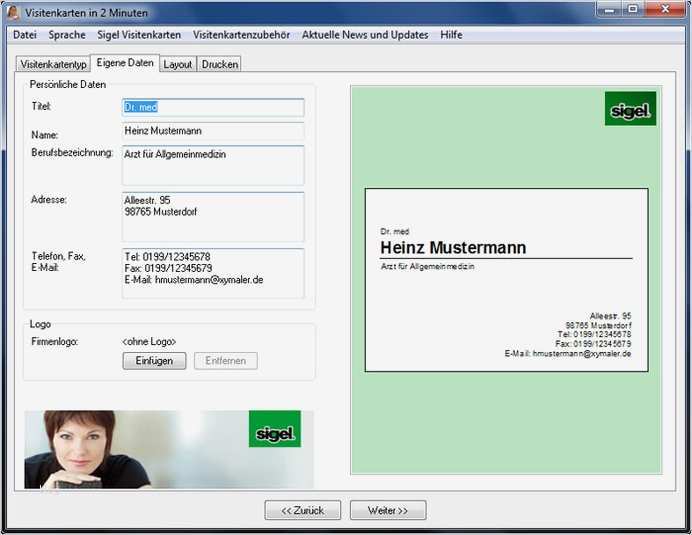Open the Sprache menu
Image resolution: width=692 pixels, height=535 pixels.
point(67,35)
